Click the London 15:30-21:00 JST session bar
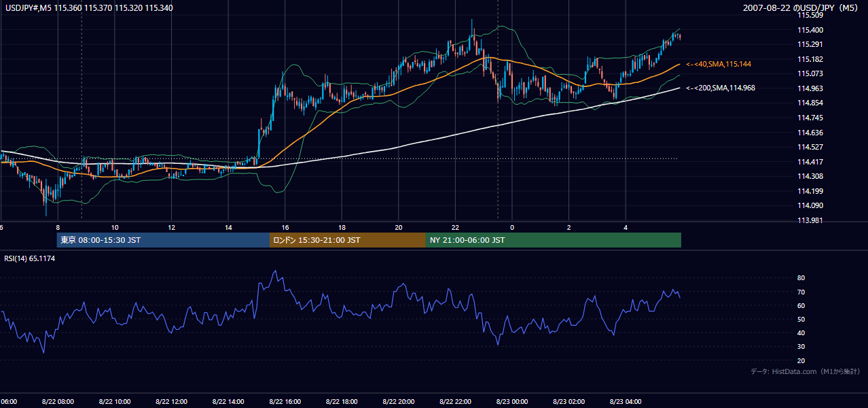The width and height of the screenshot is (868, 408). tap(347, 240)
